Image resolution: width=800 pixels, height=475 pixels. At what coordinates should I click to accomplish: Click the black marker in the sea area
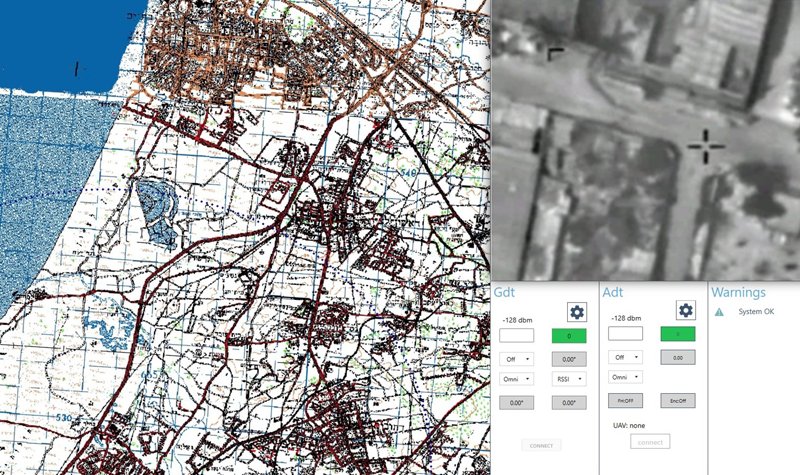pyautogui.click(x=76, y=68)
